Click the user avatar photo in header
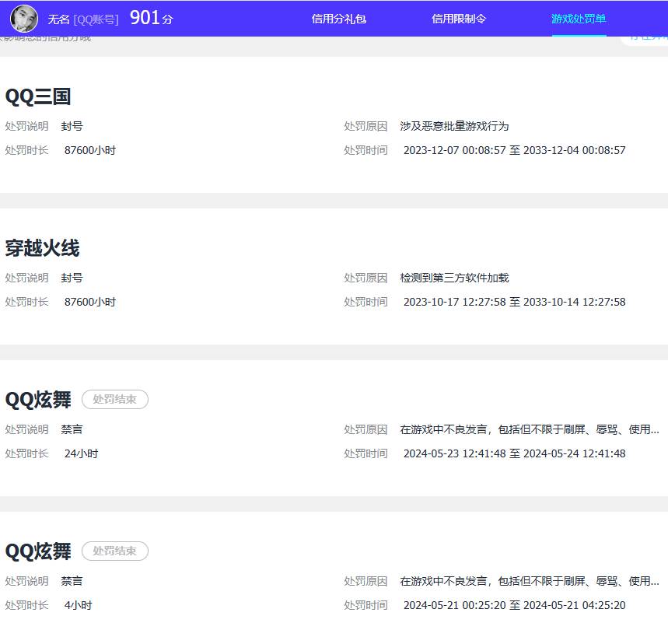Viewport: 668px width, 644px height. click(x=24, y=19)
